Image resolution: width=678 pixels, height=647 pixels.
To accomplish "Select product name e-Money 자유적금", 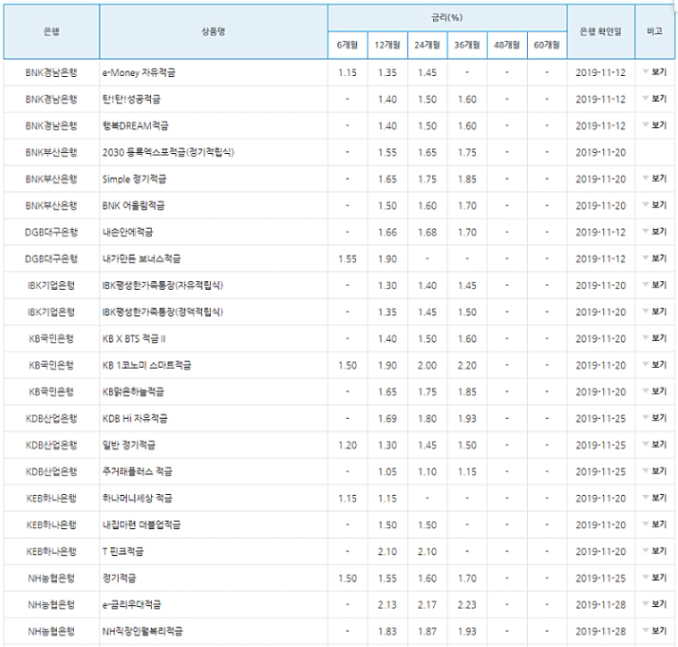I will coord(139,73).
